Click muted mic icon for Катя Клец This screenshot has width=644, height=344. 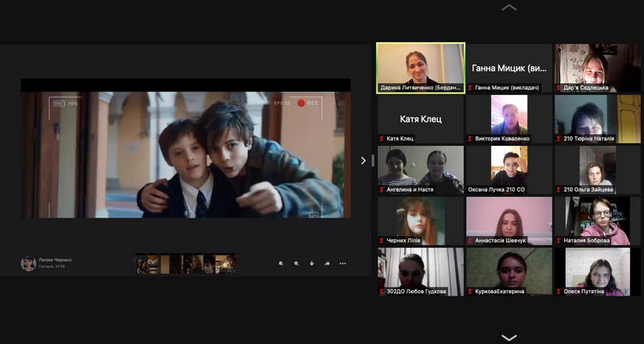[382, 139]
